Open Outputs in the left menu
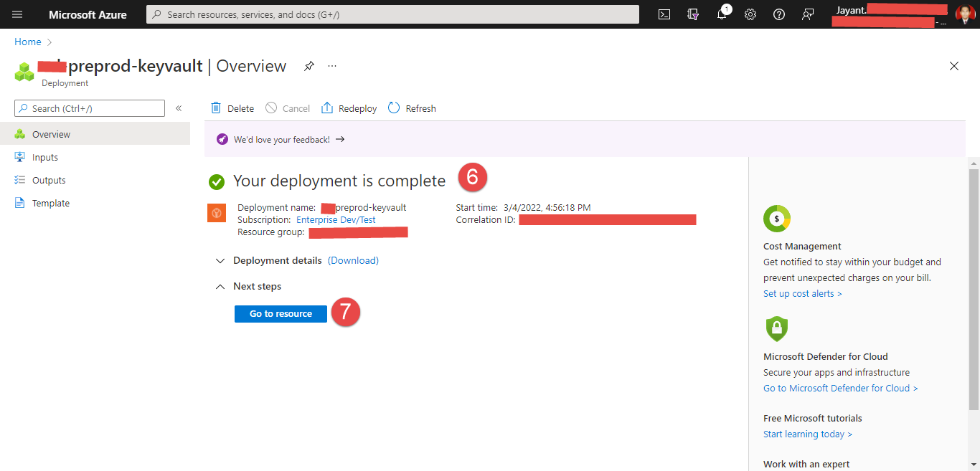This screenshot has height=471, width=980. [95, 180]
